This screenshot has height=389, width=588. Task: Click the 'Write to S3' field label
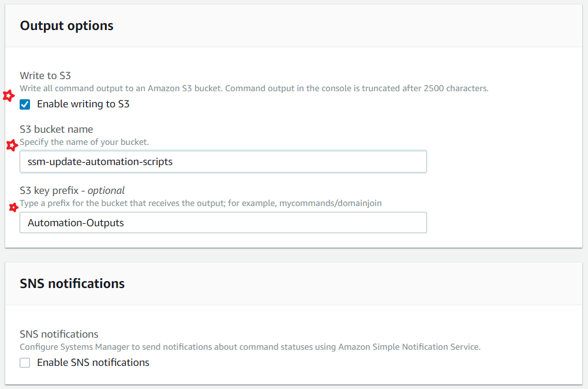(45, 76)
